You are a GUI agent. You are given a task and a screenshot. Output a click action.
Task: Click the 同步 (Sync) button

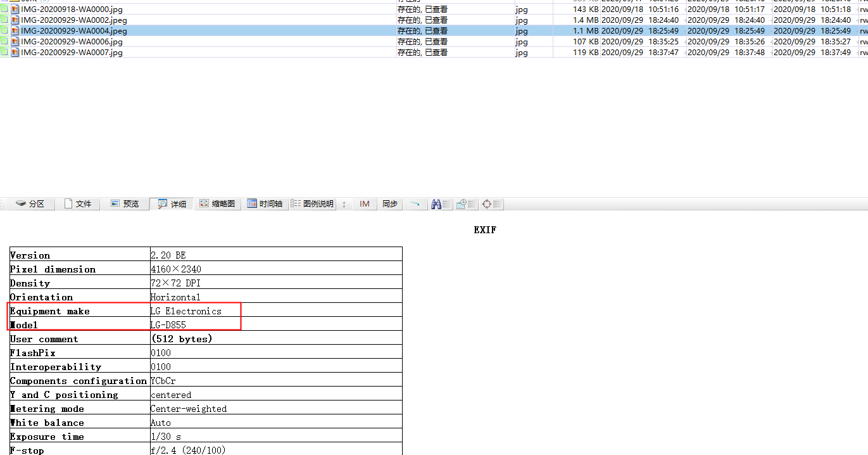point(390,203)
